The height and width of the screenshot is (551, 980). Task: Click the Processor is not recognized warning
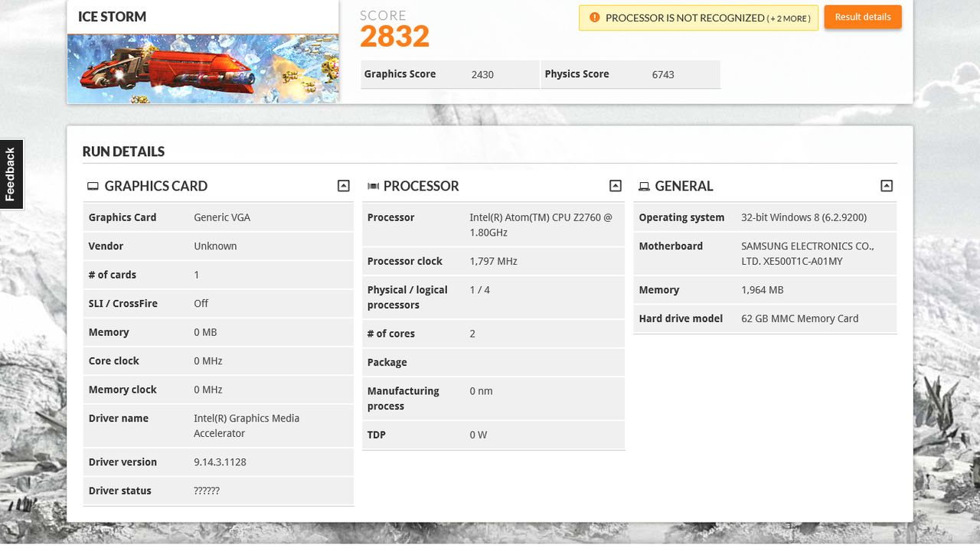(x=698, y=18)
